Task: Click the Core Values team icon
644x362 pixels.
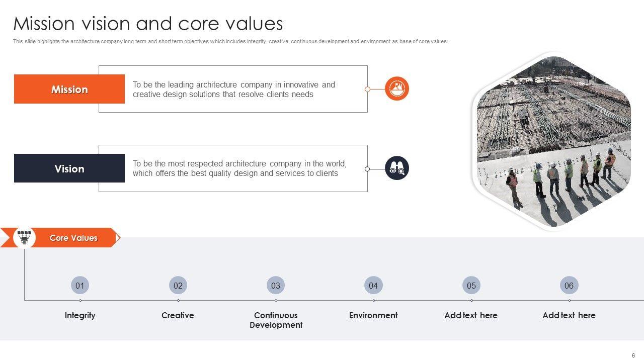Action: [x=24, y=237]
